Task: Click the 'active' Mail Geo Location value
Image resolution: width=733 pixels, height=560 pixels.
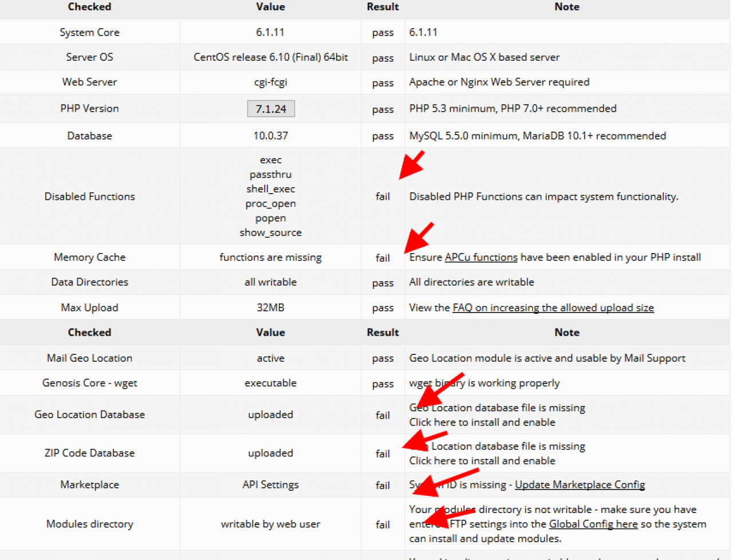Action: (270, 358)
